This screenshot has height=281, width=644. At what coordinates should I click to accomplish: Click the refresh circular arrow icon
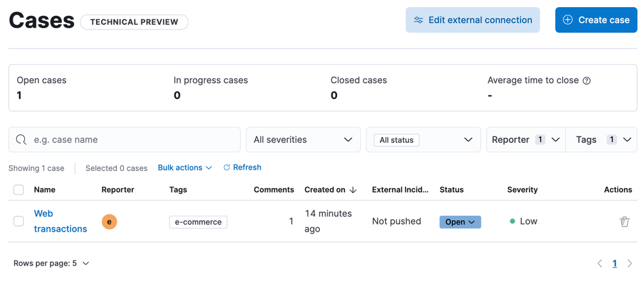click(226, 168)
